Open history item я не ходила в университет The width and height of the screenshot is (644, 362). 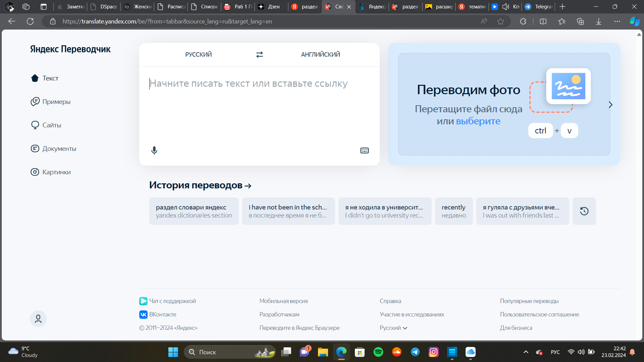[385, 211]
